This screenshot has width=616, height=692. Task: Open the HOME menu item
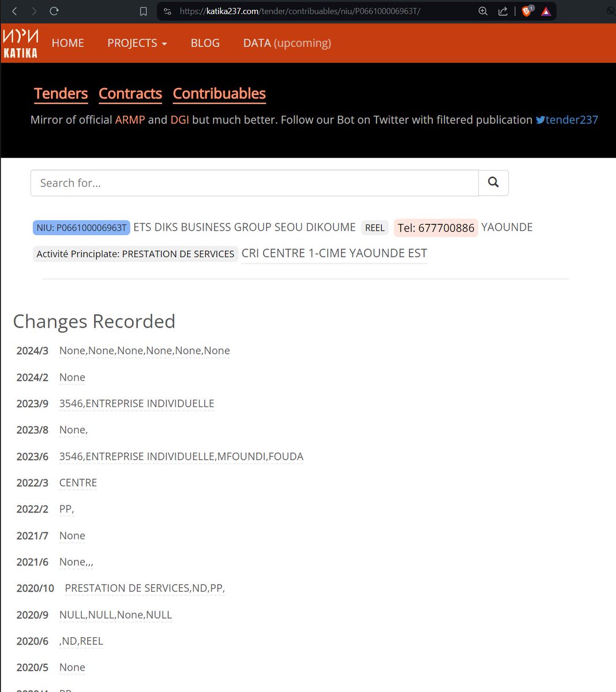point(68,43)
